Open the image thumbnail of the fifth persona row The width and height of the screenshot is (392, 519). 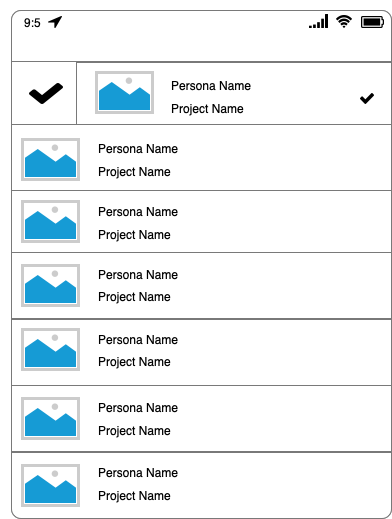click(50, 349)
